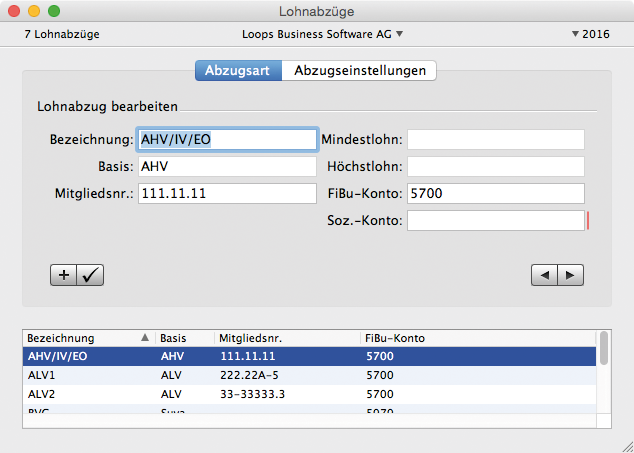Open the 2016 year dropdown
634x453 pixels.
[x=590, y=34]
